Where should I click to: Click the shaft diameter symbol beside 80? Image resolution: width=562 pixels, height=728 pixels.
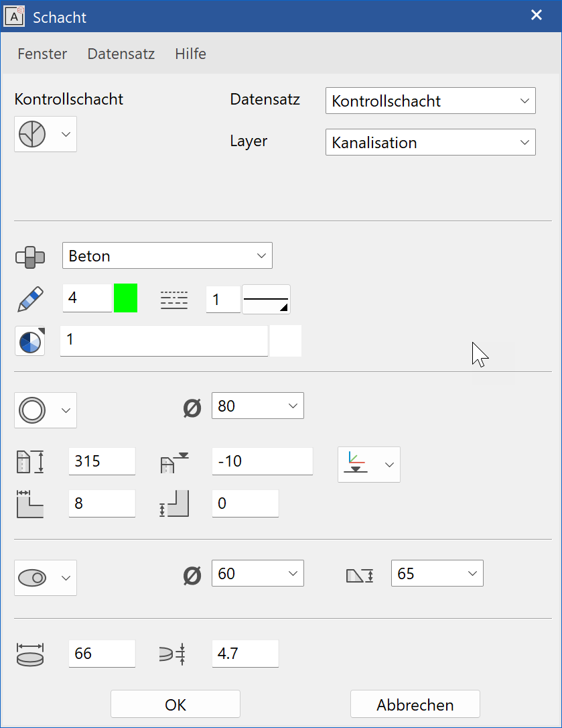click(192, 408)
